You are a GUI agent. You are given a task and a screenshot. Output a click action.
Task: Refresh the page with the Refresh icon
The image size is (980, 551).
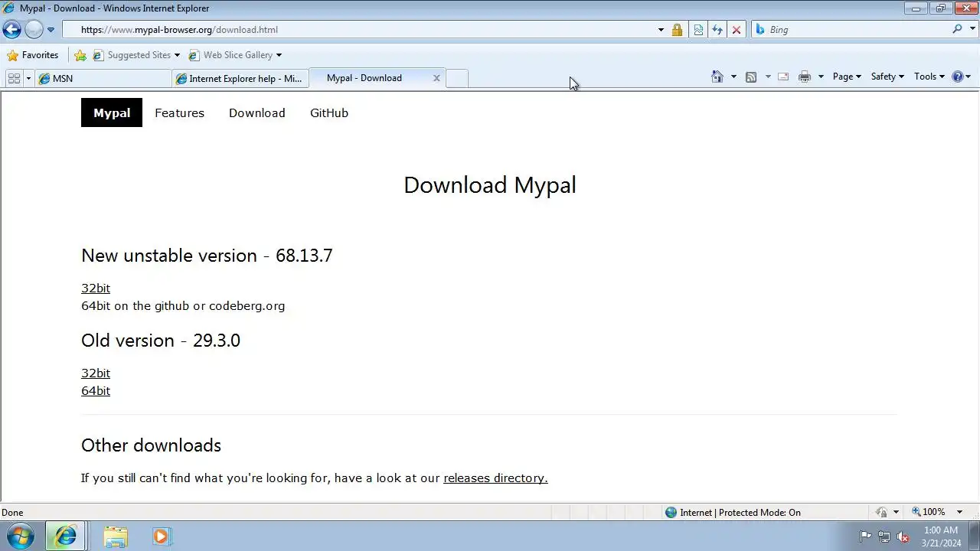click(x=717, y=30)
